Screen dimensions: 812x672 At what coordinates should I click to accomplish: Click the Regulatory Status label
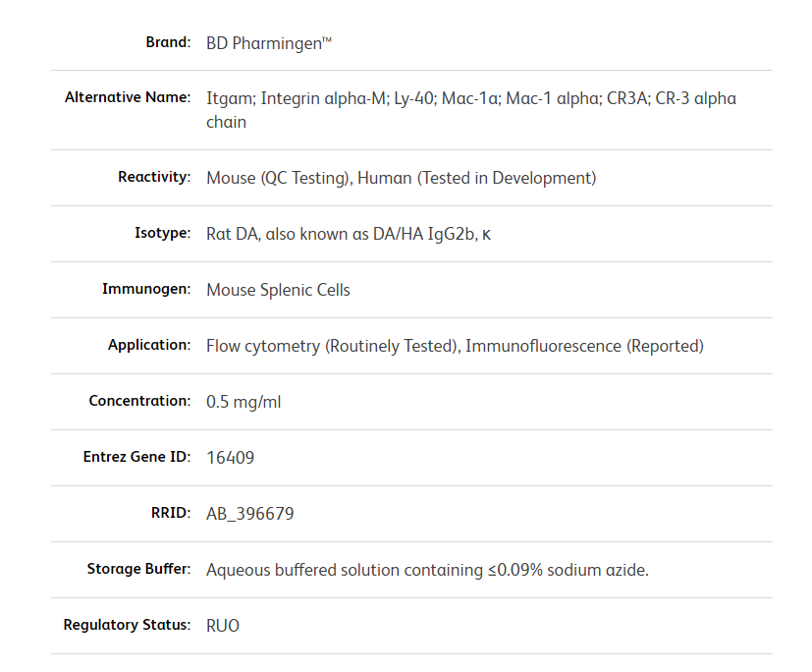(127, 624)
